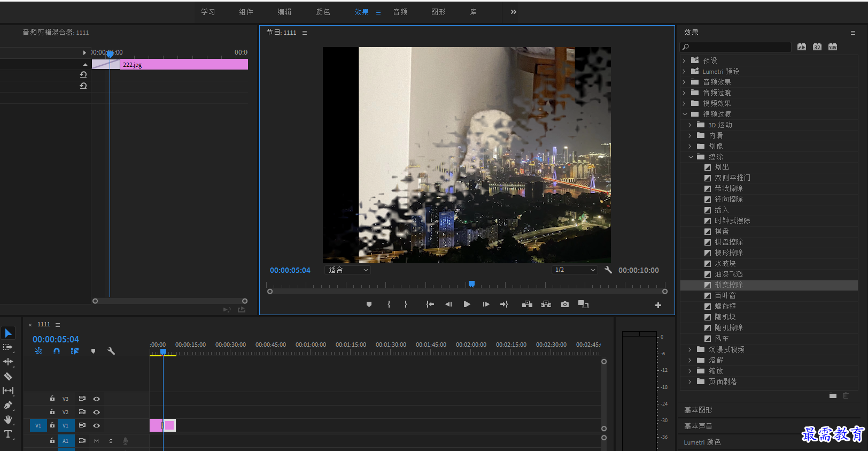868x451 pixels.
Task: Open the Lumetri 颜色 panel
Action: pyautogui.click(x=702, y=442)
